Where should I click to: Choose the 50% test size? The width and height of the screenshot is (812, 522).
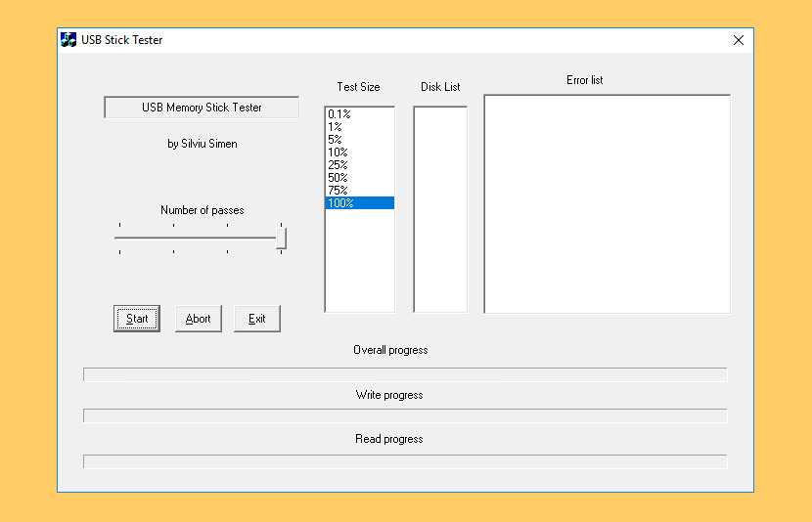[338, 178]
